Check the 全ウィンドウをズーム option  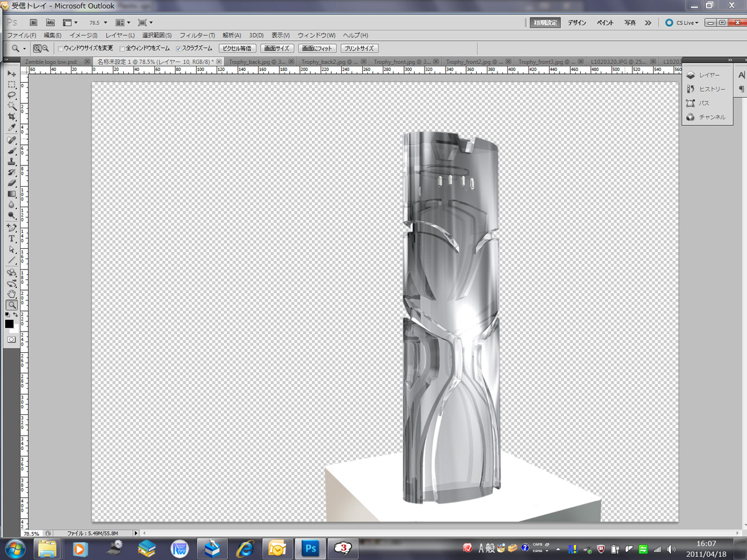point(123,48)
